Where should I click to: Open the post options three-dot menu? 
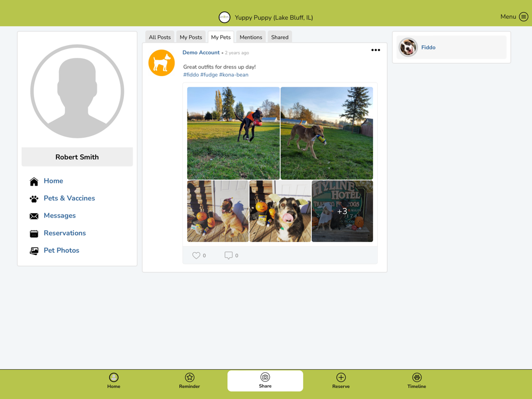click(x=376, y=50)
